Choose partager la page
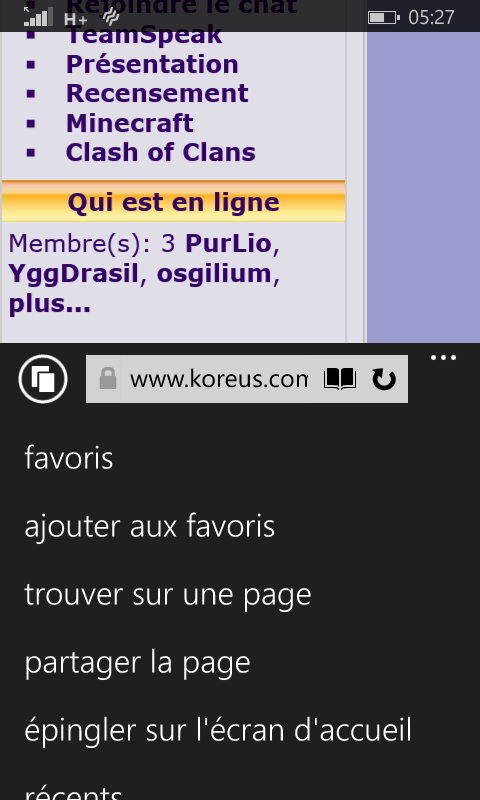The width and height of the screenshot is (480, 800). [x=137, y=663]
